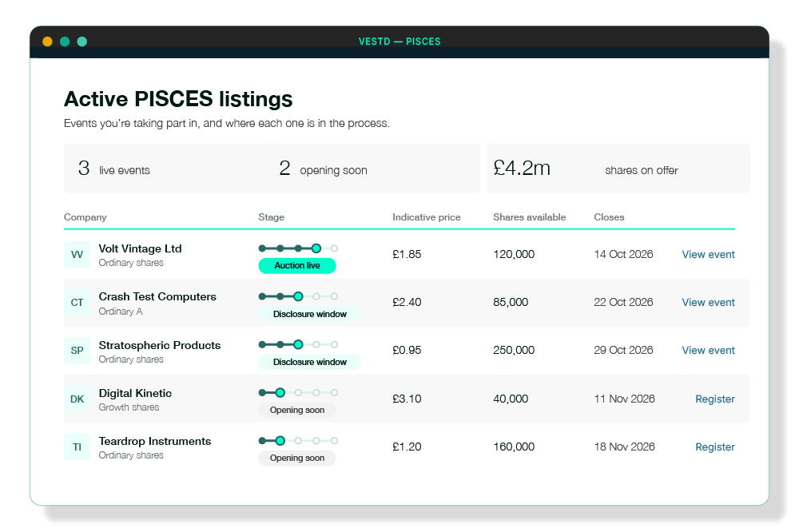Click the Teardrop Instruments company name
The width and height of the screenshot is (799, 532).
pos(155,441)
